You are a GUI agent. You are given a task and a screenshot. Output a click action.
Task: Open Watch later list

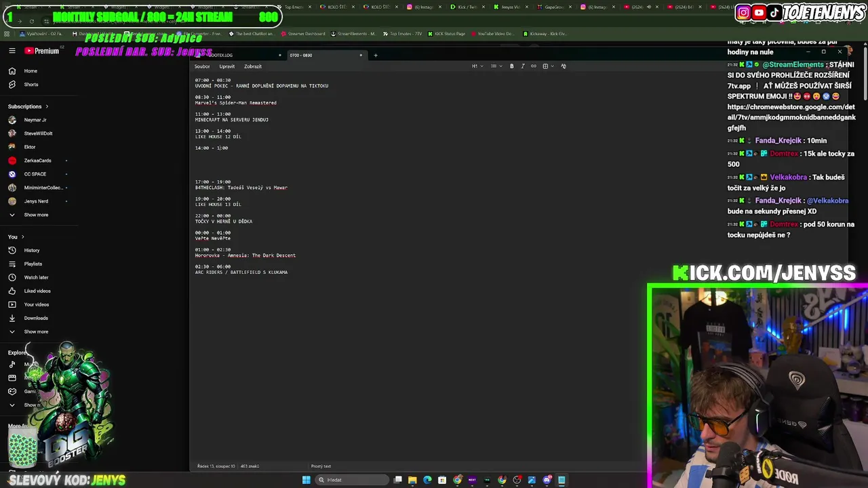(x=36, y=278)
